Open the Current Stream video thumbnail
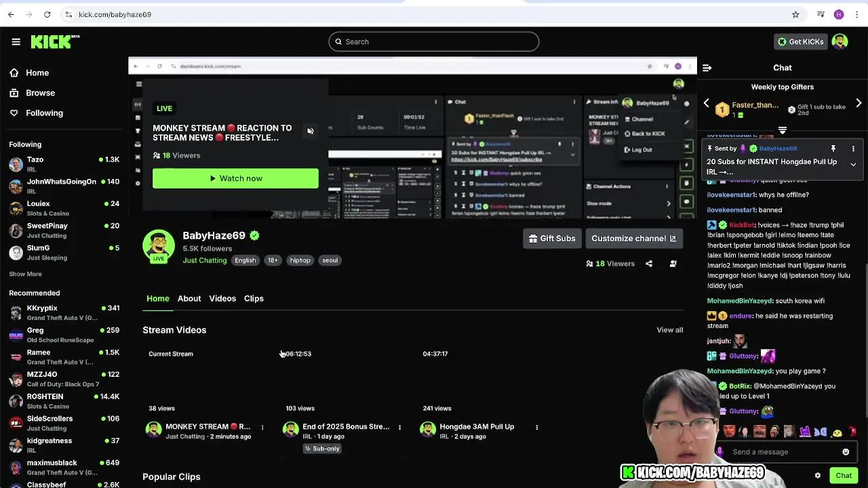 (x=208, y=381)
